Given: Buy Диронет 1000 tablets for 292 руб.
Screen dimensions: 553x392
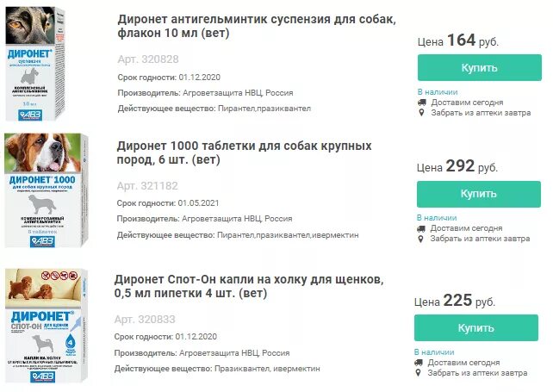Looking at the screenshot, I should click(478, 195).
